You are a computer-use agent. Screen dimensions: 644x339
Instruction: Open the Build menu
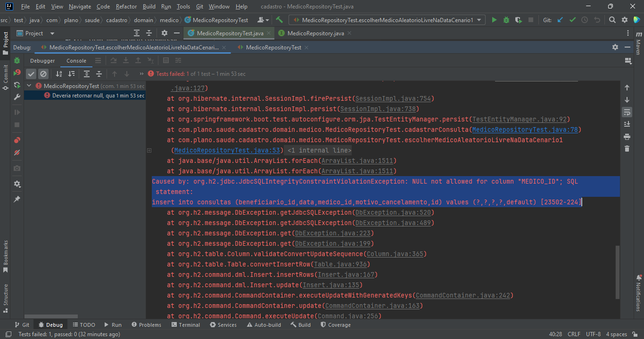click(x=149, y=7)
